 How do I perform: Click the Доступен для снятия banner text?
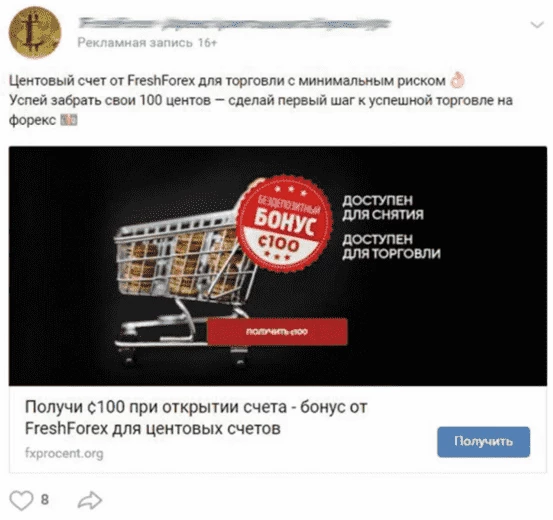(x=383, y=207)
